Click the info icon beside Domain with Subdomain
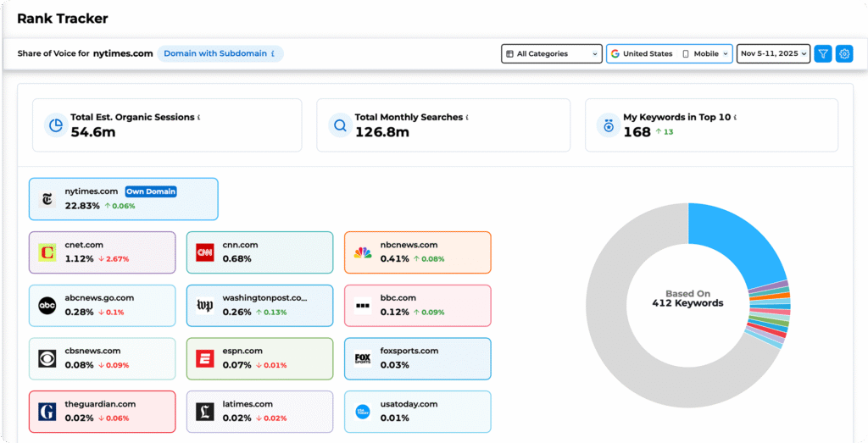Screen dimensions: 868x443 tap(273, 54)
